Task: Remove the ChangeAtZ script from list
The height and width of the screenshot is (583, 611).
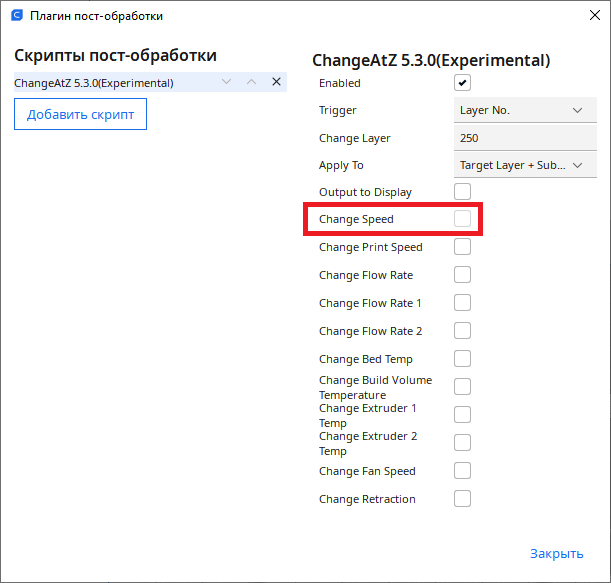Action: (276, 82)
